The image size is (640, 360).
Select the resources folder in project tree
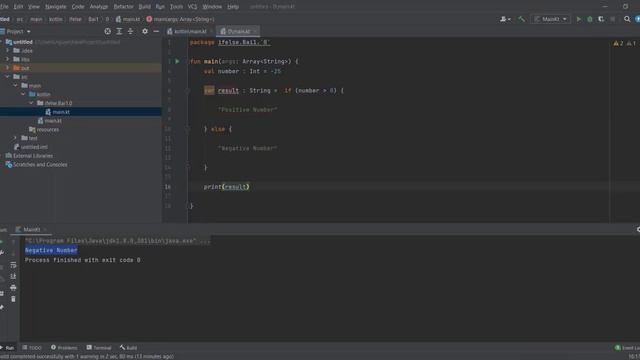tap(44, 129)
